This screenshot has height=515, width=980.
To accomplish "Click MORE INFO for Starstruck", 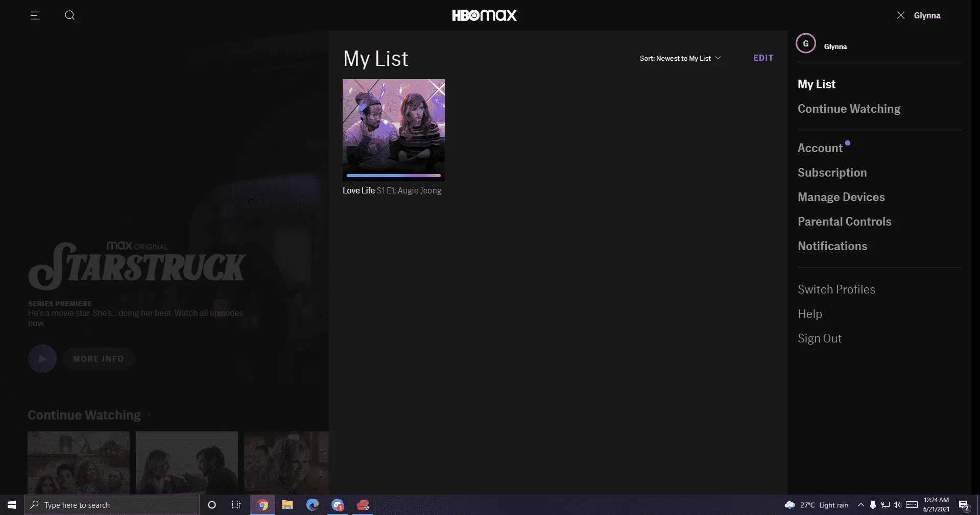I will coord(99,359).
